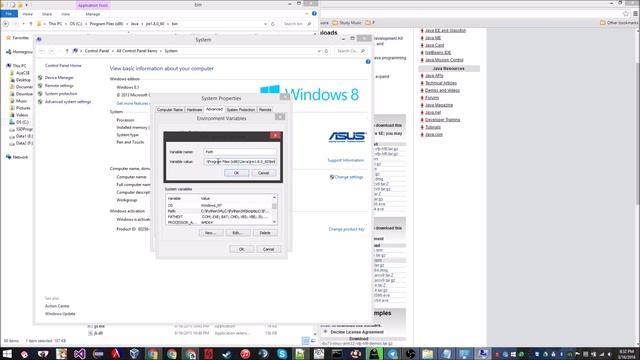Click the Change product key link
Image resolution: width=640 pixels, height=360 pixels.
point(347,229)
